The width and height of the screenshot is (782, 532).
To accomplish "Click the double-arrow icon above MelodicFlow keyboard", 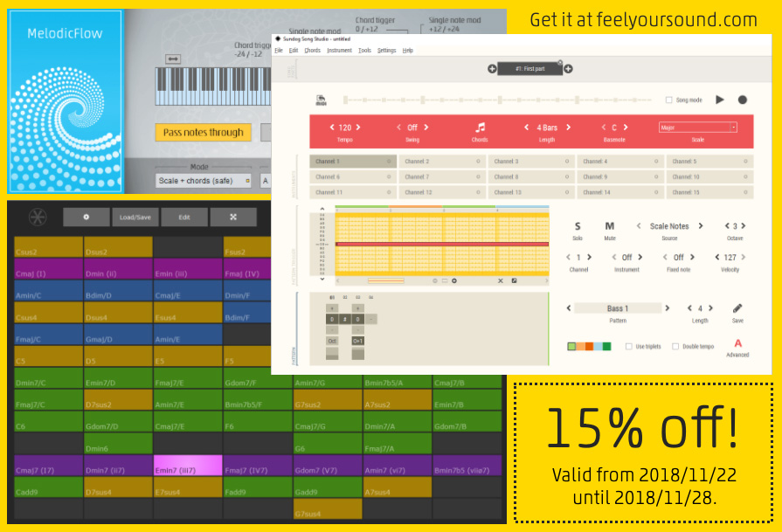I will coord(172,59).
